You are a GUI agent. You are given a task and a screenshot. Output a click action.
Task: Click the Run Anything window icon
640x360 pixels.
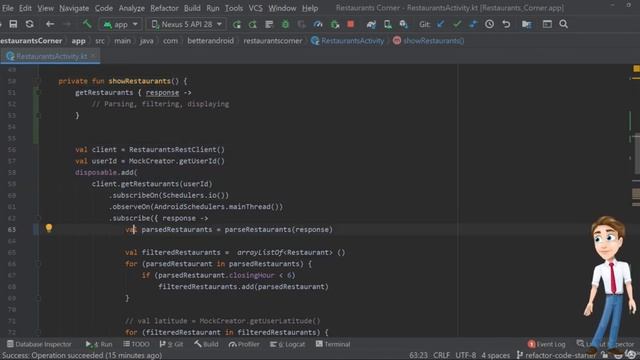[547, 24]
